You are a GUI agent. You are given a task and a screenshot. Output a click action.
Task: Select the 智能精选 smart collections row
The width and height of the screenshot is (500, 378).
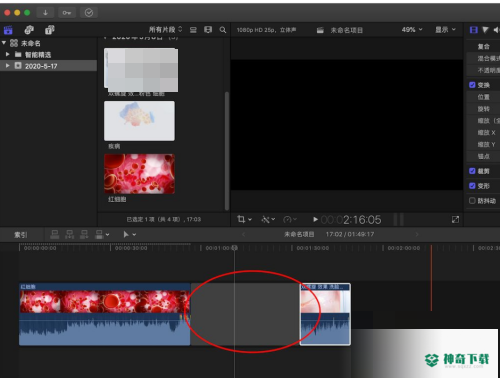click(49, 54)
